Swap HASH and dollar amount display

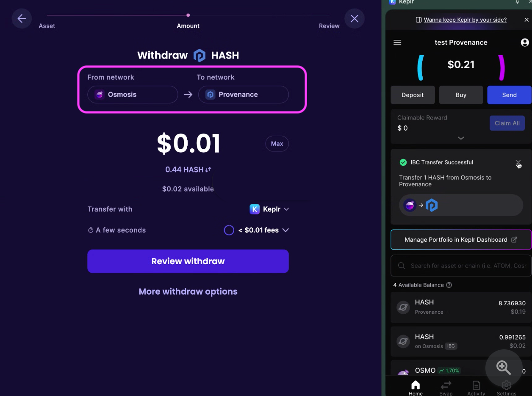(208, 170)
